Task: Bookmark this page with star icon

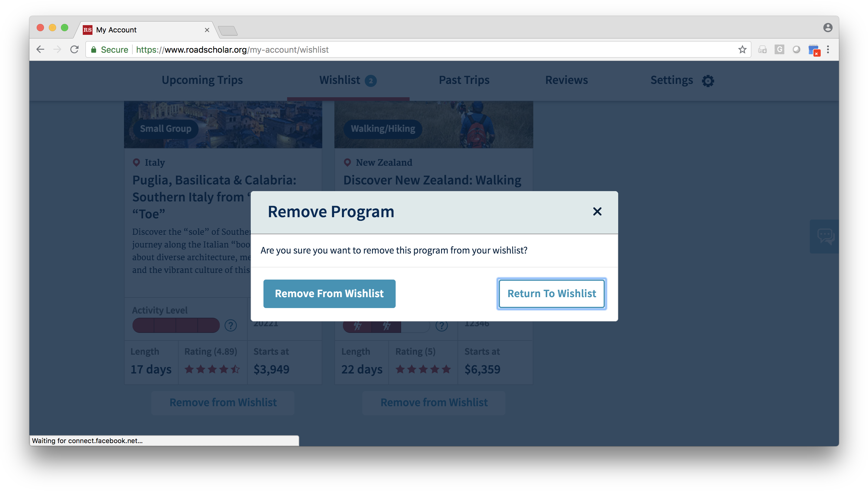Action: [742, 50]
